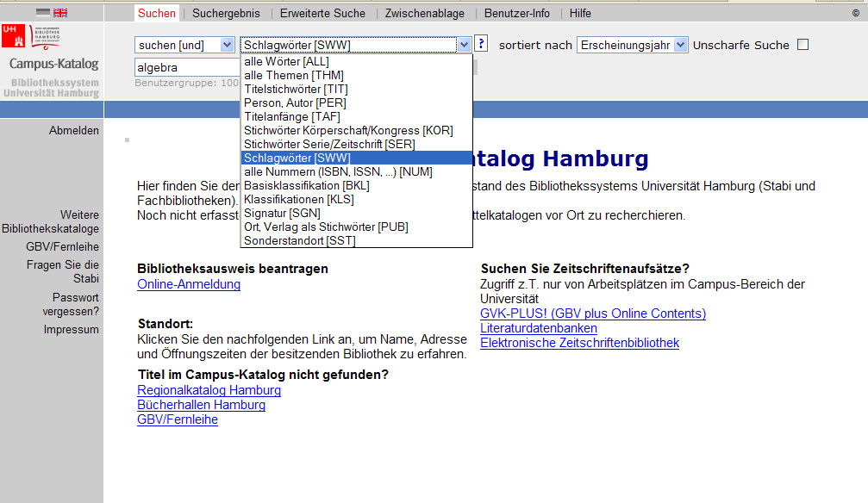Open GVK-PLUS! (GBV plus Online Contents) link
Screen dimensions: 868x503
[593, 314]
